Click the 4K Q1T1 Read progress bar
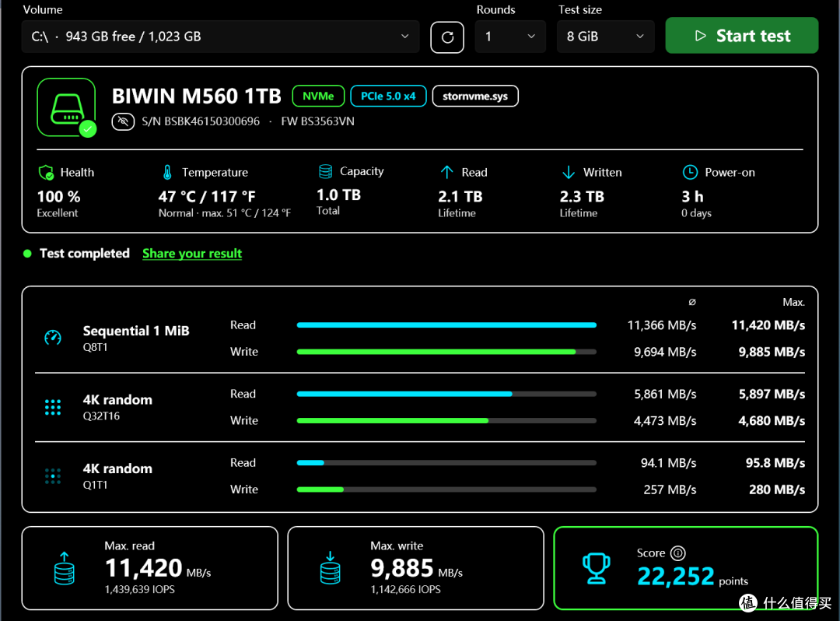The height and width of the screenshot is (621, 840). click(446, 463)
